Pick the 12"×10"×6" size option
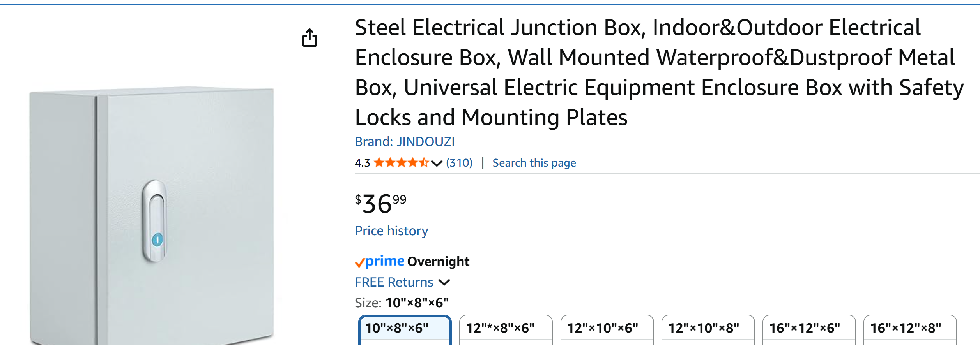 pos(607,328)
